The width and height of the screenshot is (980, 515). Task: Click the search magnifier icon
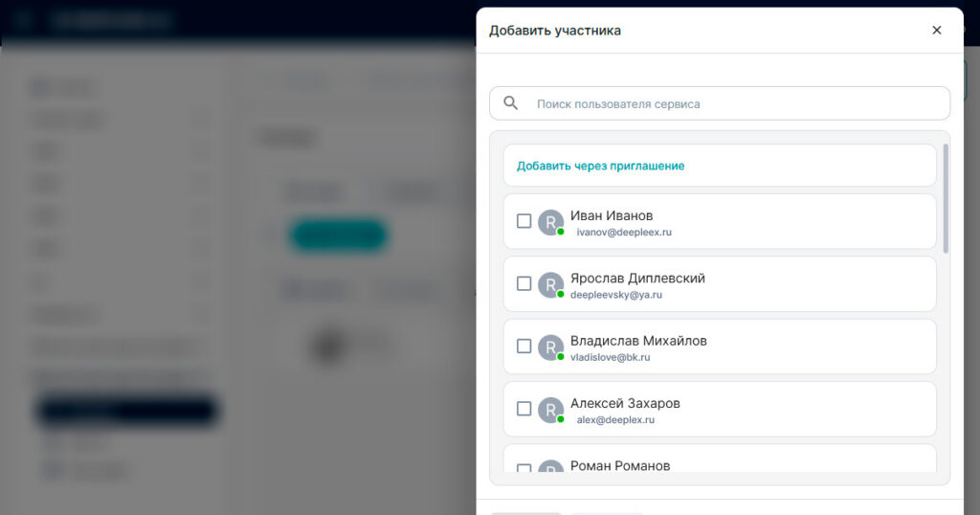click(511, 103)
